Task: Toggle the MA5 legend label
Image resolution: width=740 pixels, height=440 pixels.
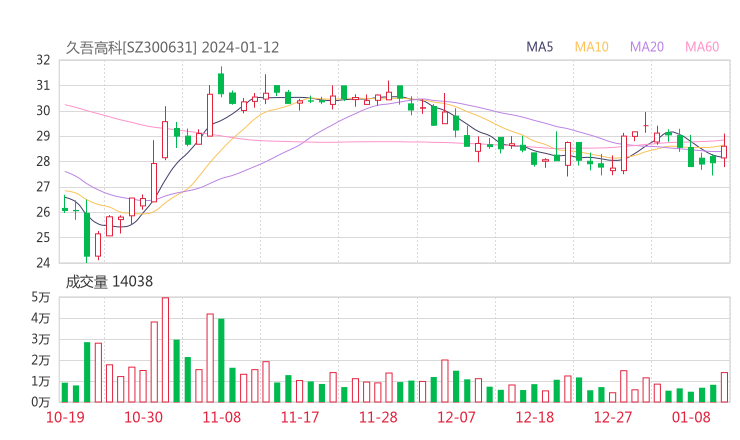Action: (x=540, y=47)
